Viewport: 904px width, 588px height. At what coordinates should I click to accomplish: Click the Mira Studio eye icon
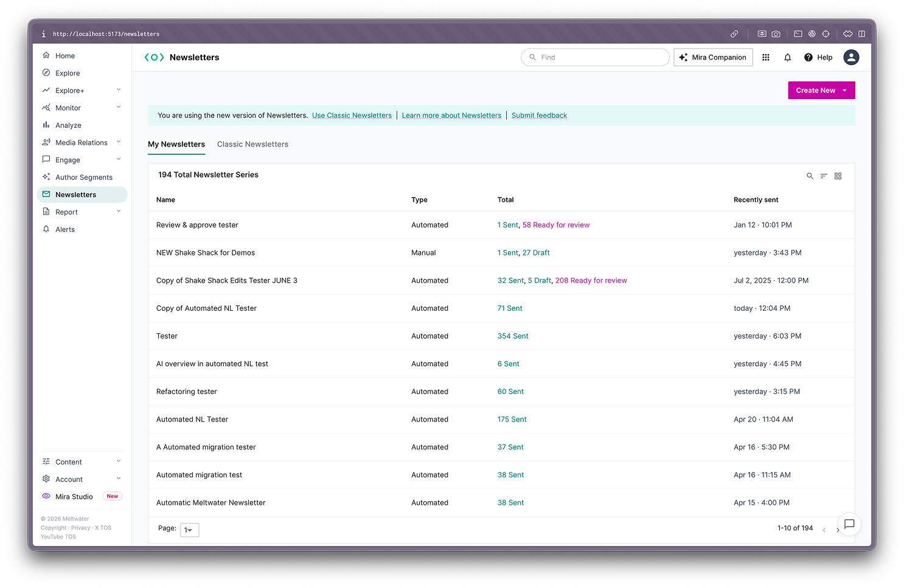coord(46,496)
